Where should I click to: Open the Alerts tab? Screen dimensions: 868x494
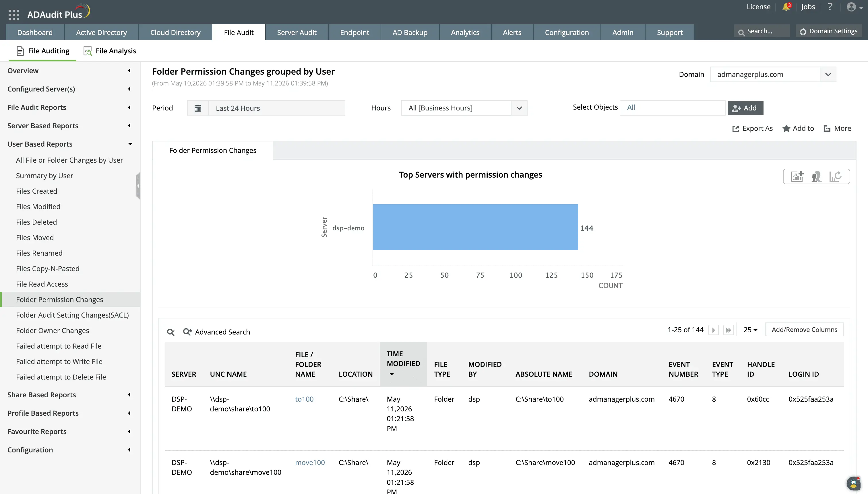512,32
